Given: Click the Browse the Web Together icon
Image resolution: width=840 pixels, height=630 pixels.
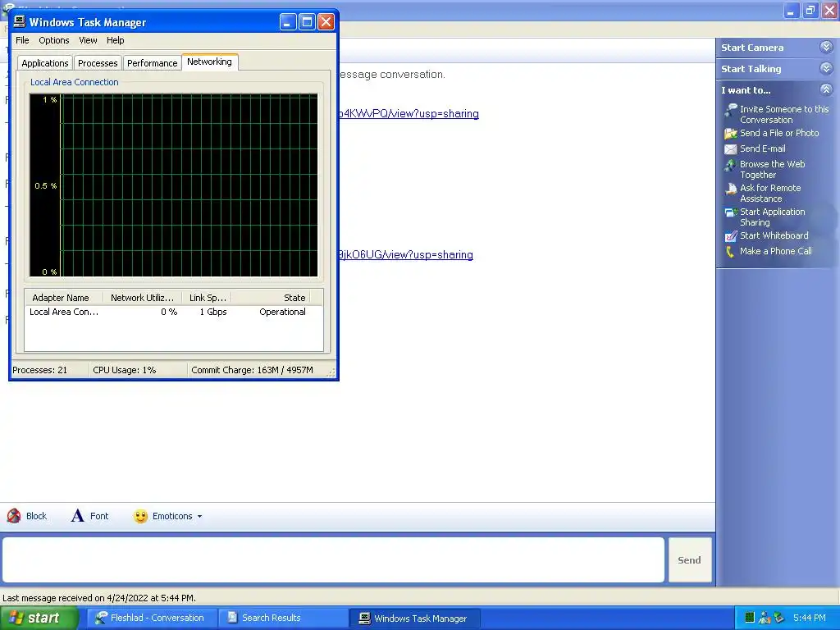Looking at the screenshot, I should pyautogui.click(x=731, y=165).
